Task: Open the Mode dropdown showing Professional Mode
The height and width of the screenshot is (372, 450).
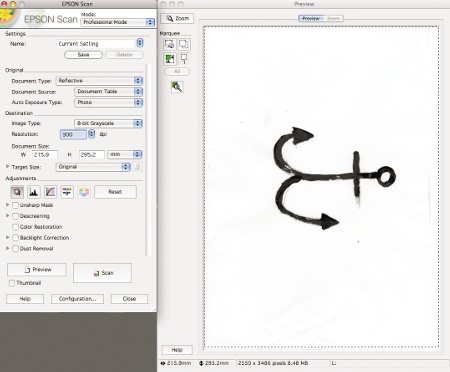Action: (118, 22)
